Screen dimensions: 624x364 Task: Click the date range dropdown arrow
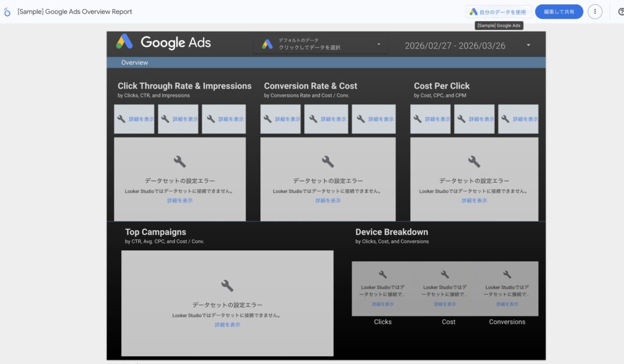[x=528, y=45]
